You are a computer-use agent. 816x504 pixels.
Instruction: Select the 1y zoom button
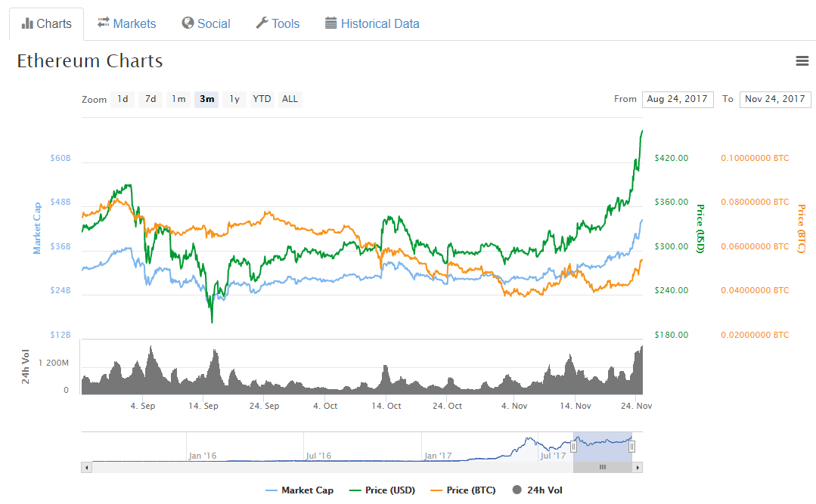point(234,99)
